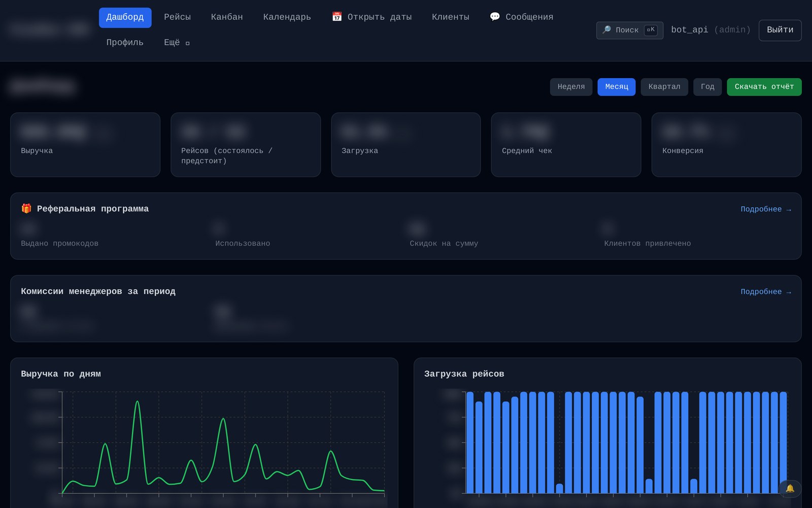Click the speech bubble icon near Сообщения
812x508 pixels.
point(495,17)
